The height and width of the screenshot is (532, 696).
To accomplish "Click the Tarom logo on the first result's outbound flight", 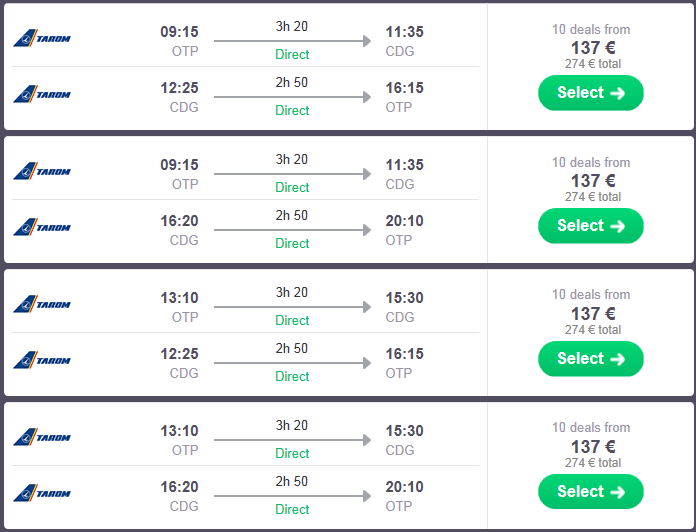I will click(x=42, y=39).
